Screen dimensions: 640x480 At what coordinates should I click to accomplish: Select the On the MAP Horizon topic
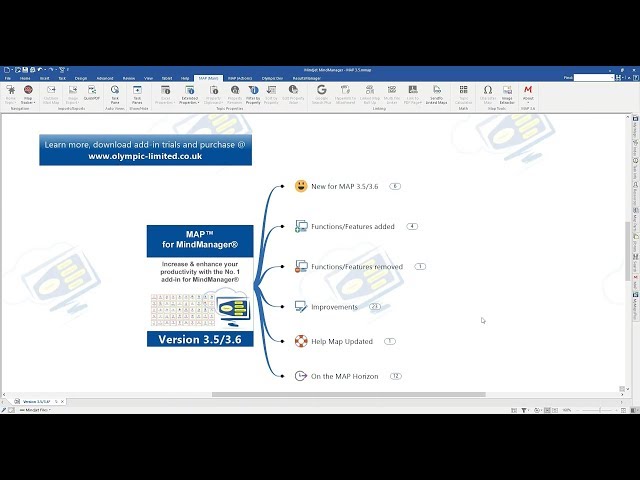click(x=344, y=376)
